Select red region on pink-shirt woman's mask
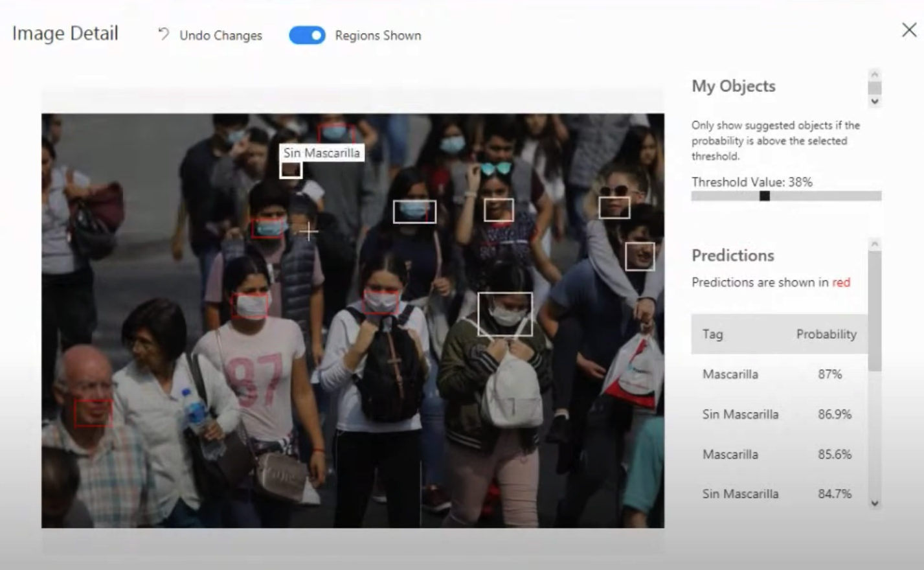The image size is (924, 570). (x=250, y=306)
